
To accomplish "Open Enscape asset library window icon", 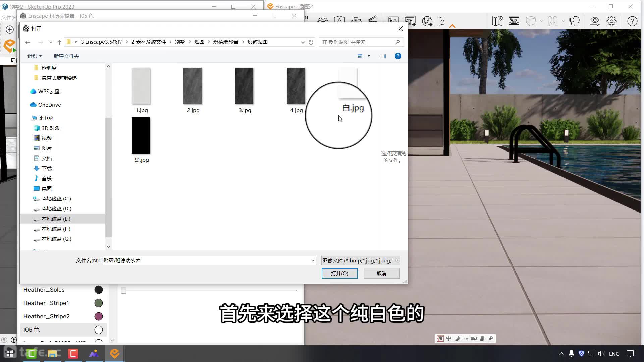I will point(514,21).
